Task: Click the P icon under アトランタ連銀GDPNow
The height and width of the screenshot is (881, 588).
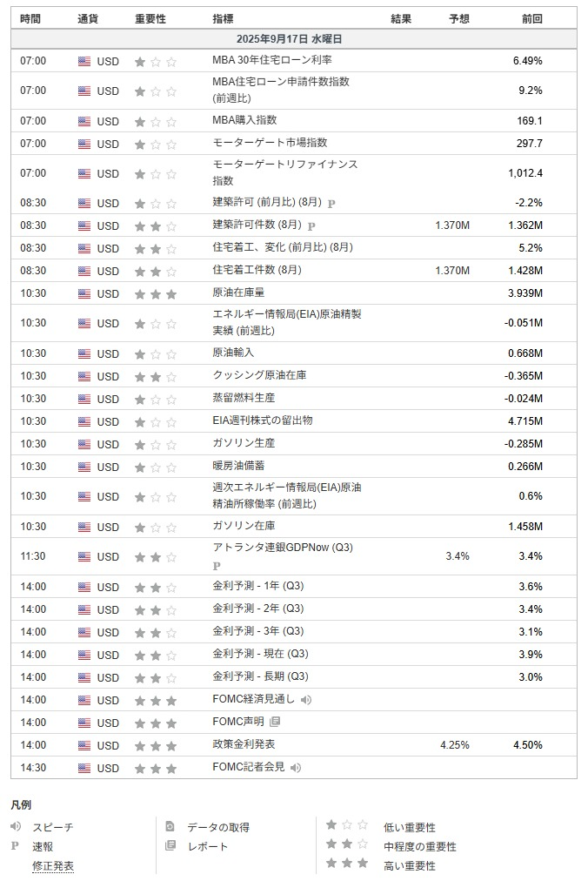Action: click(217, 566)
